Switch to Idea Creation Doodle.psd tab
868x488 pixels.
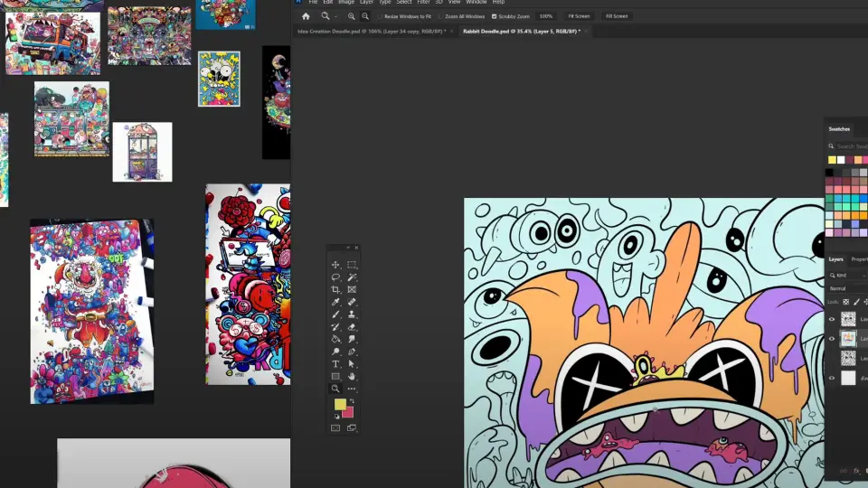372,32
